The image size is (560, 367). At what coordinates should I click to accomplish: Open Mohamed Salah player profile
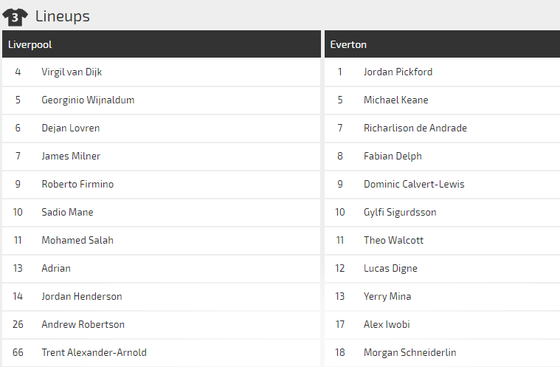(77, 240)
